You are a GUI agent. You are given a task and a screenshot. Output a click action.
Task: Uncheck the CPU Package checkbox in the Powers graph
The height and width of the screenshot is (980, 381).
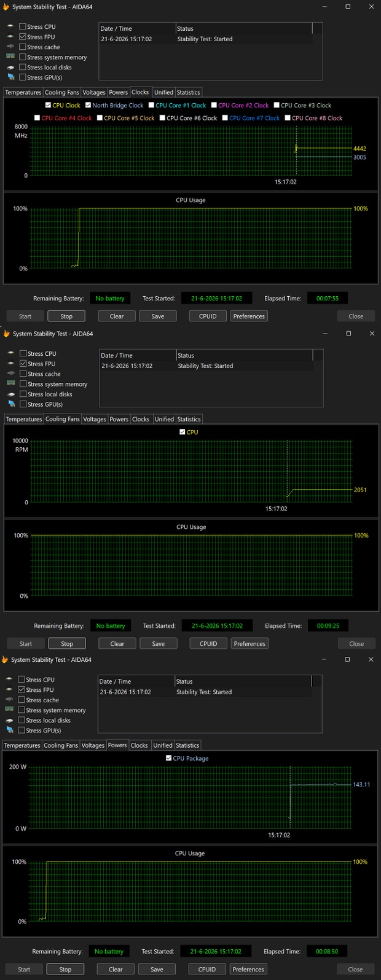pos(168,758)
